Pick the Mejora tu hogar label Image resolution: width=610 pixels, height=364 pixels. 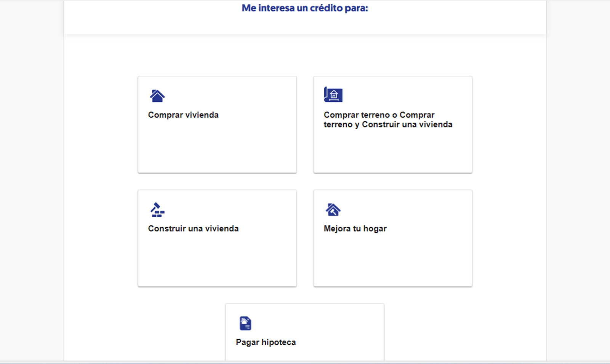click(355, 228)
